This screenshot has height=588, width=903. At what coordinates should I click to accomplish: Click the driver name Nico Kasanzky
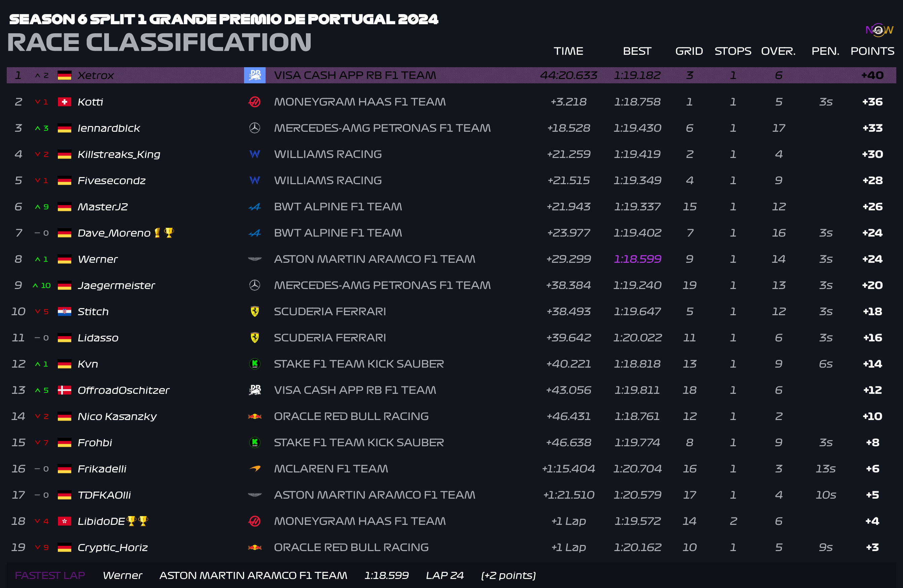click(117, 416)
